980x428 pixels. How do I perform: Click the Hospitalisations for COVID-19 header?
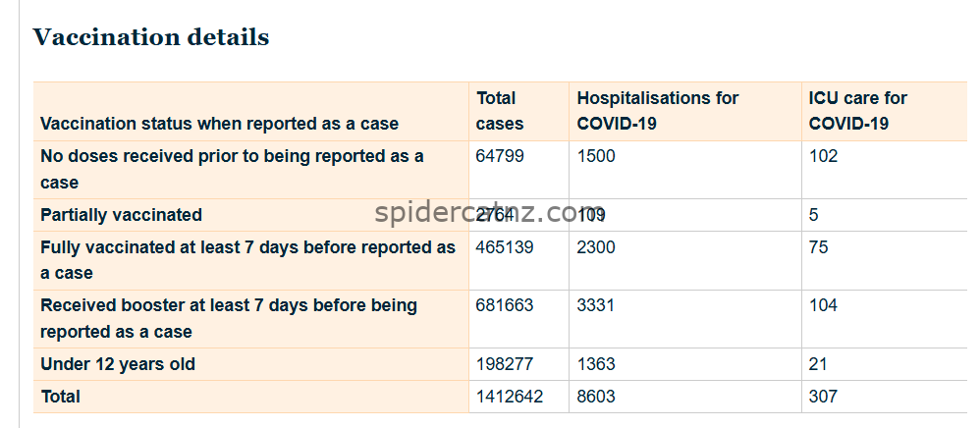(x=657, y=111)
